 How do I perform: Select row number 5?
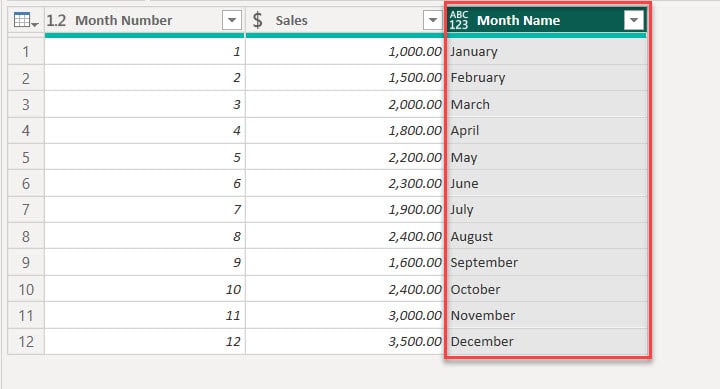point(26,157)
